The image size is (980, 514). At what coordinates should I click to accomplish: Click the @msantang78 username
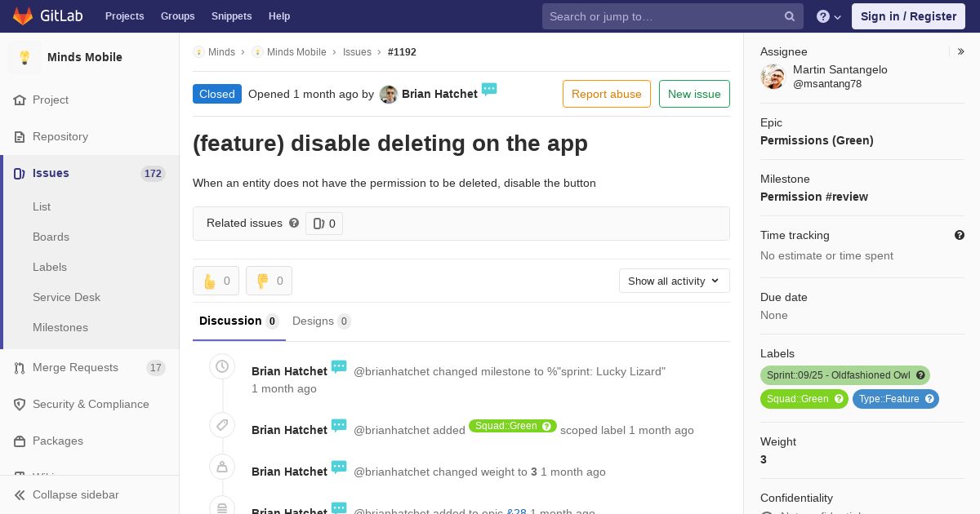coord(827,84)
